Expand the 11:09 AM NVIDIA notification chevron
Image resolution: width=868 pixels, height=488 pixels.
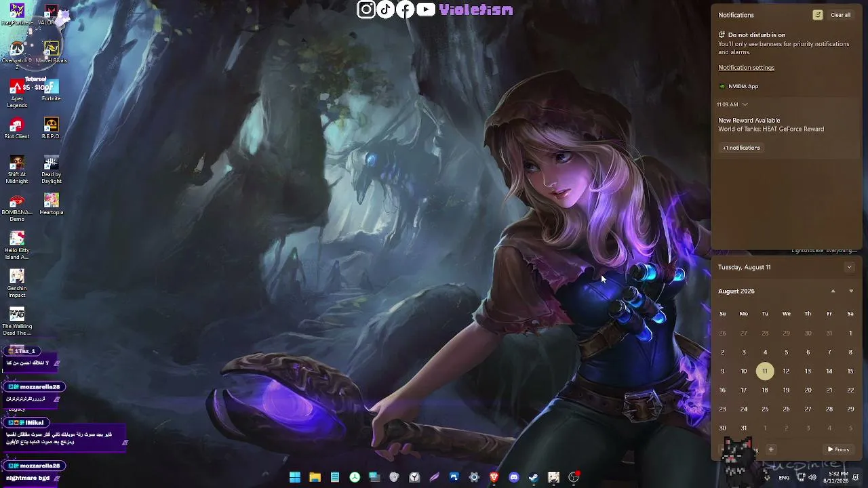pos(745,104)
